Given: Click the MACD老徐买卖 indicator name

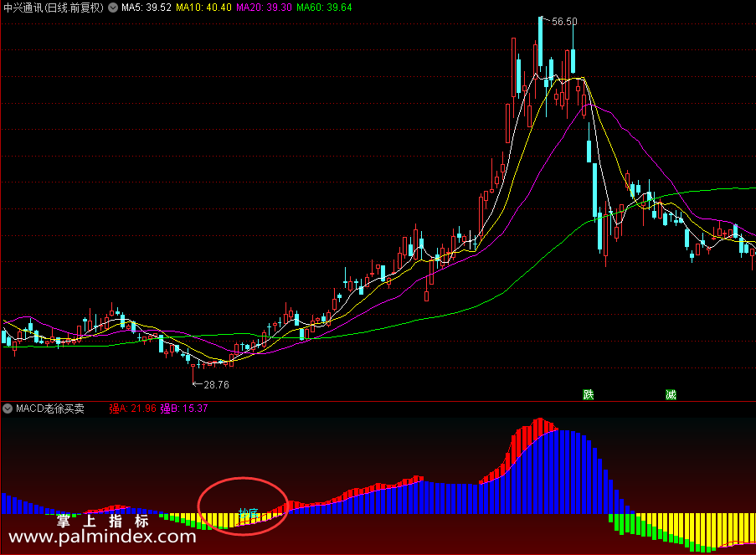Looking at the screenshot, I should click(x=50, y=409).
